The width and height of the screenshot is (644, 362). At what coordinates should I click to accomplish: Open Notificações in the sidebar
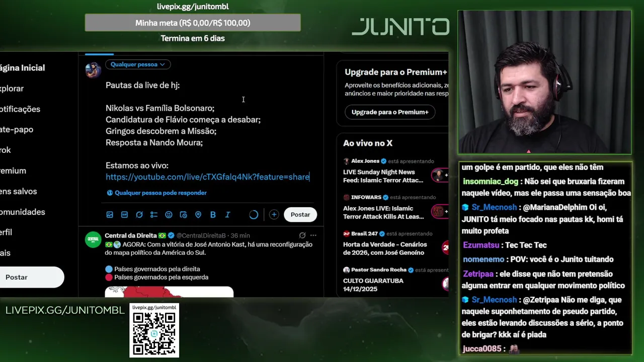[20, 109]
